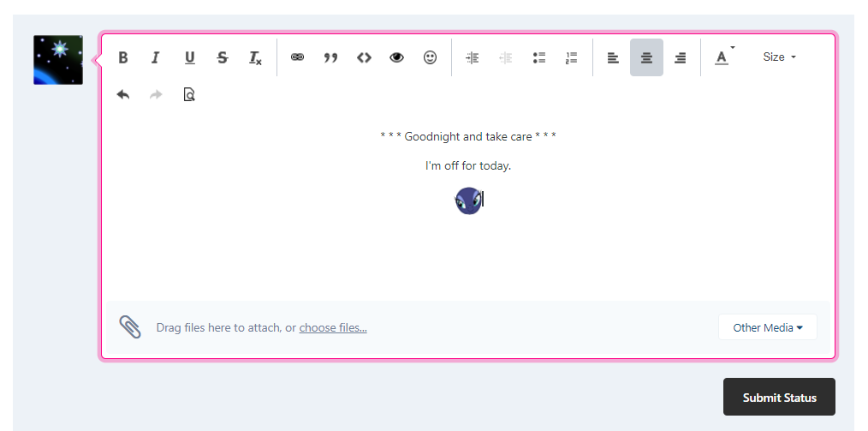
Task: Align text to the left
Action: point(613,57)
